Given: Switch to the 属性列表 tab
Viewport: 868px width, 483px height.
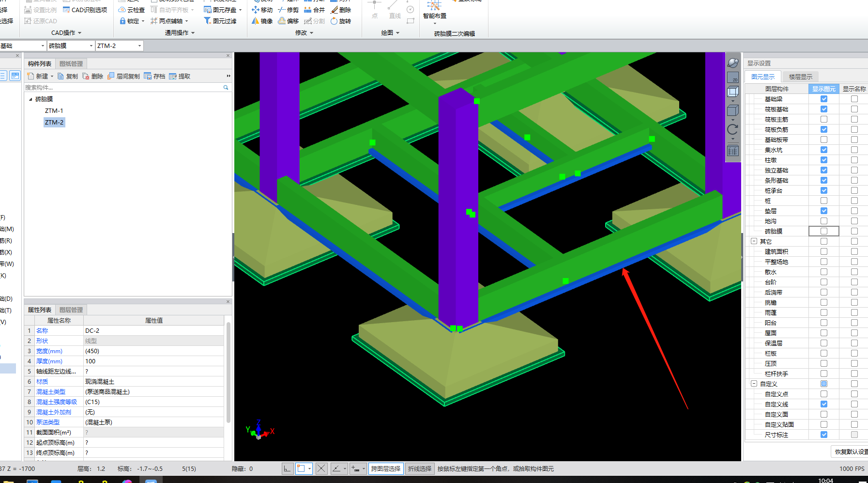Looking at the screenshot, I should coord(40,310).
